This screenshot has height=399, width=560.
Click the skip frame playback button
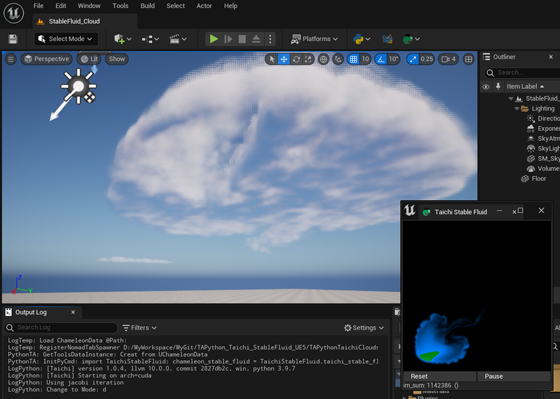[228, 39]
